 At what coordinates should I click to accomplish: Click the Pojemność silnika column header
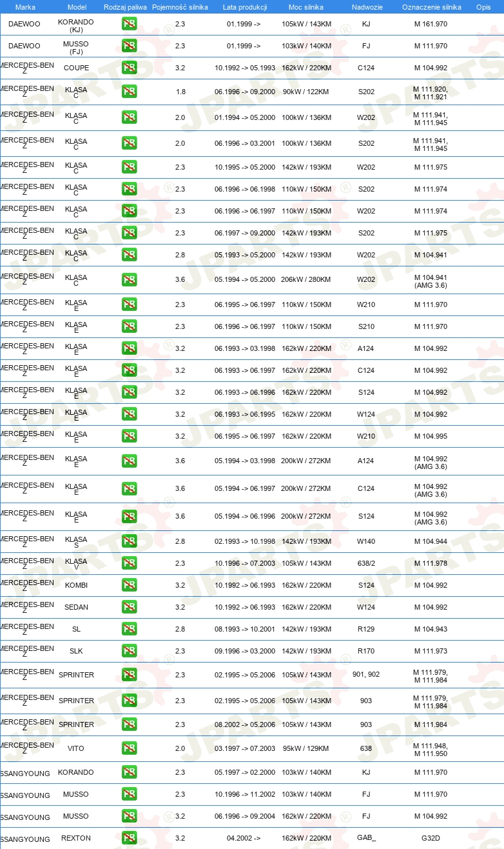point(180,7)
